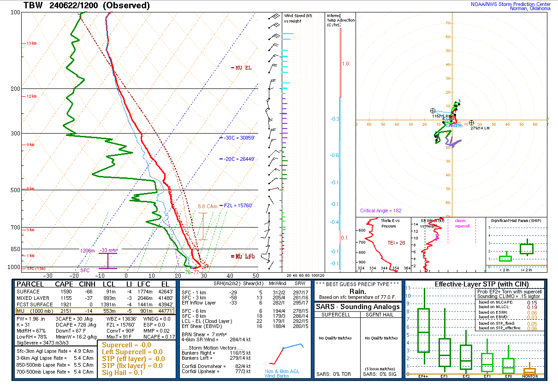The width and height of the screenshot is (558, 392).
Task: Select the EF4+ box plot
Action: 423,330
